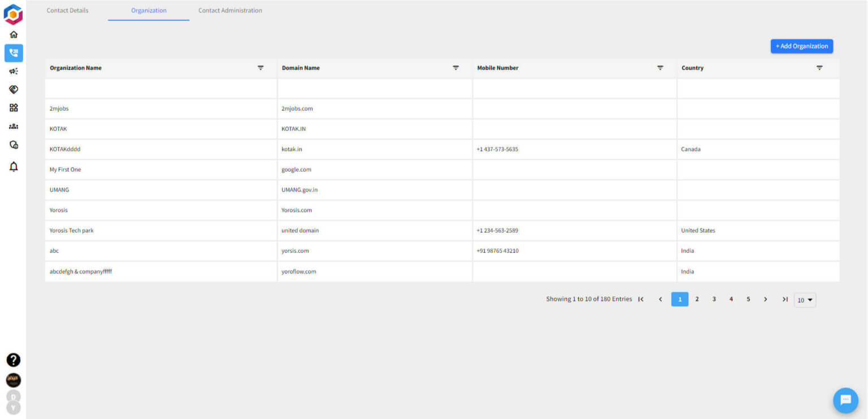
Task: Open the Organization Name column filter
Action: [261, 68]
